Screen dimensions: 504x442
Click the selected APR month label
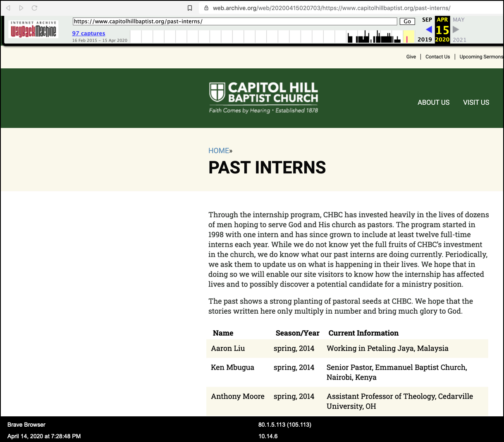(442, 19)
